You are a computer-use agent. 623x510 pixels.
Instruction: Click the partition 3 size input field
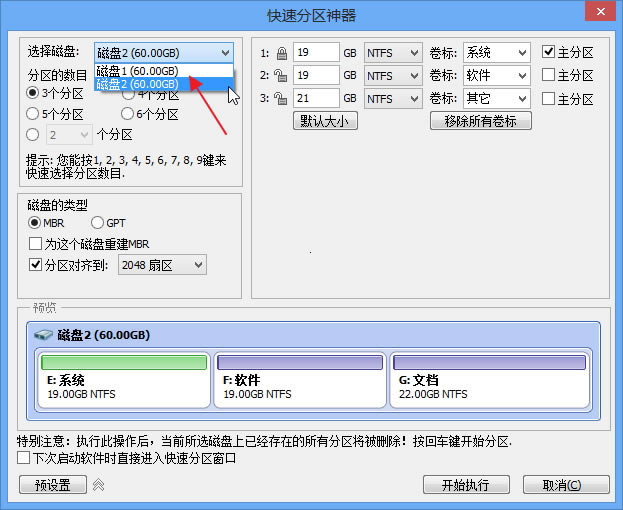316,98
